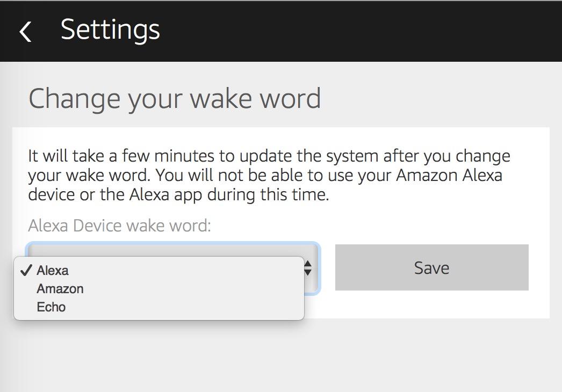Image resolution: width=562 pixels, height=392 pixels.
Task: Click the up-down arrows on the wake word selector
Action: coord(308,267)
